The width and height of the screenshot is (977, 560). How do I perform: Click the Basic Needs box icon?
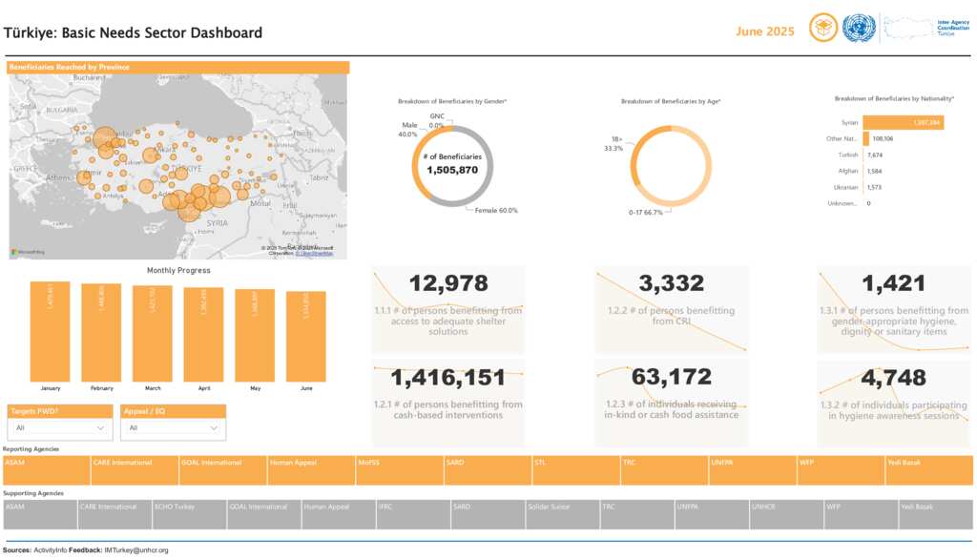pos(822,29)
